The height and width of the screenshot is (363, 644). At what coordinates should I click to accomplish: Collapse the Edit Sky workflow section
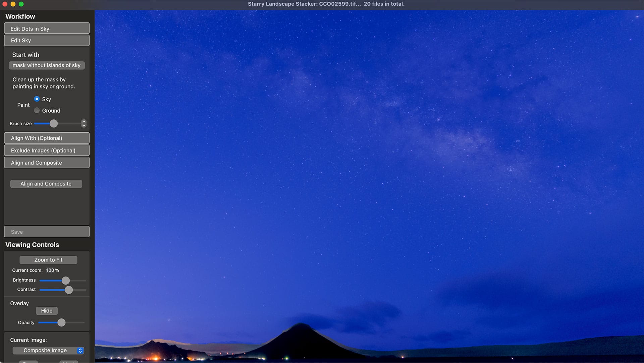pos(47,41)
